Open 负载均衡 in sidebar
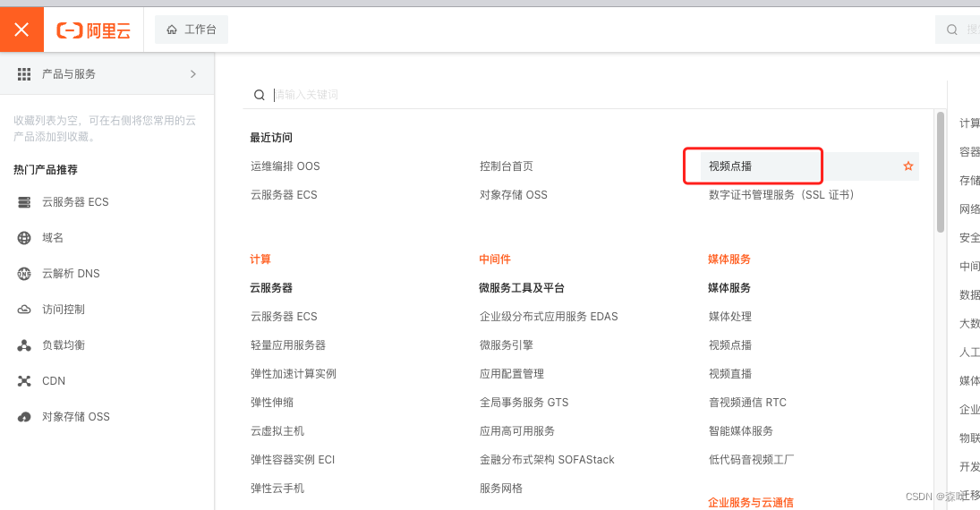Screen dimensions: 980x510 point(64,345)
